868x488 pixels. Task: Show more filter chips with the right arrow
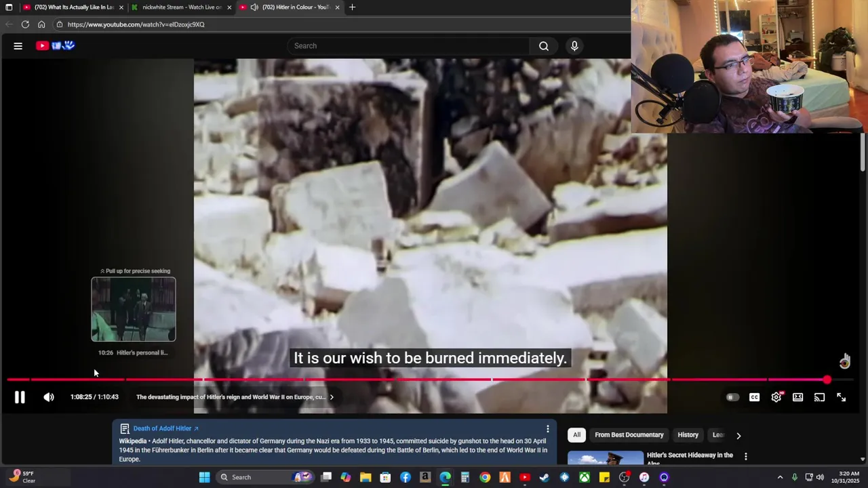tap(738, 436)
